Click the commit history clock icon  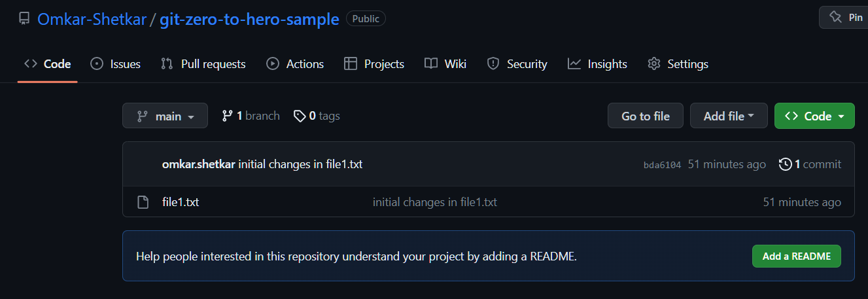(x=785, y=164)
